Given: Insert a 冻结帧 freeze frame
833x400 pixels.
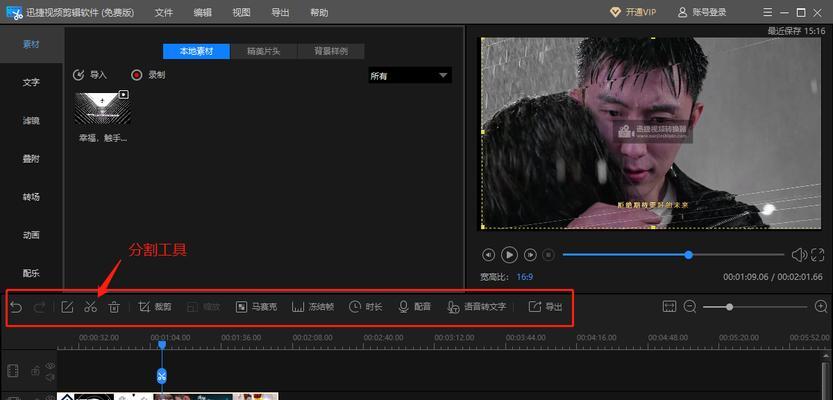Looking at the screenshot, I should coord(313,307).
